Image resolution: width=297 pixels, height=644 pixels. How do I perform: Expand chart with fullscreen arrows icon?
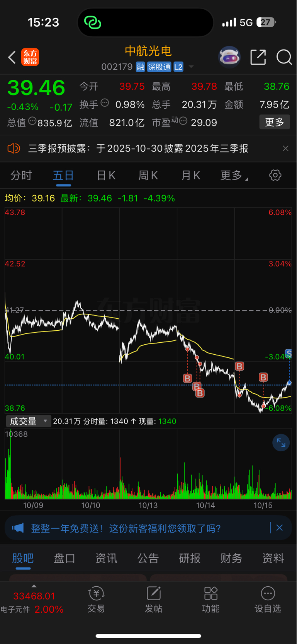pos(281,443)
